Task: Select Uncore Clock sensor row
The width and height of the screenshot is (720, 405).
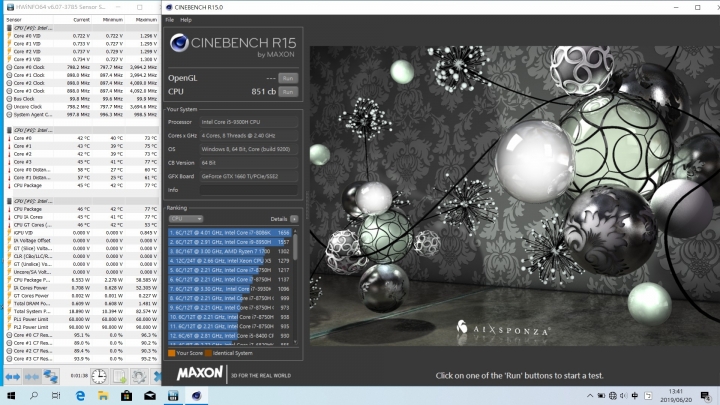Action: click(82, 107)
